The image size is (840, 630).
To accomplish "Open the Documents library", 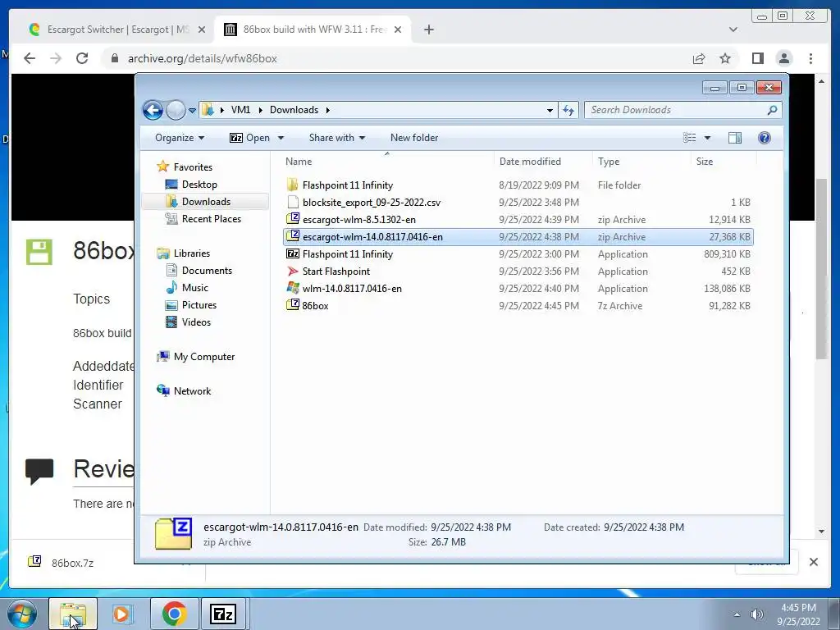I will pyautogui.click(x=199, y=271).
